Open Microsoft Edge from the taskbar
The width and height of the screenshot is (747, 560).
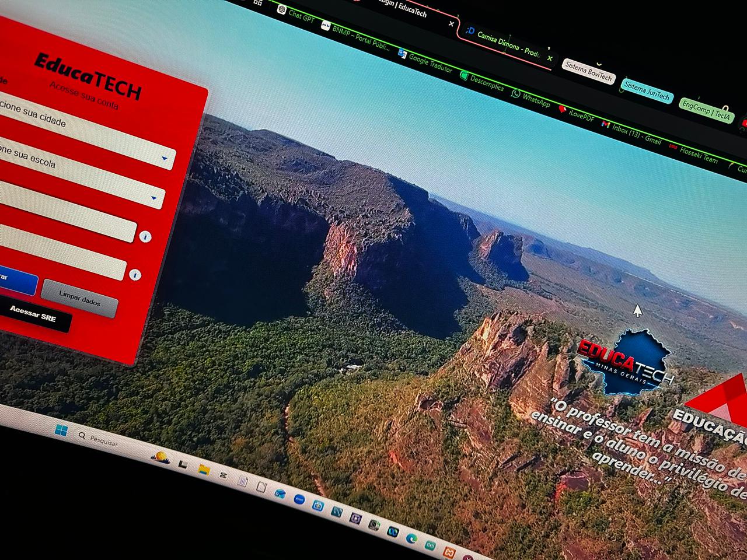pos(411,538)
